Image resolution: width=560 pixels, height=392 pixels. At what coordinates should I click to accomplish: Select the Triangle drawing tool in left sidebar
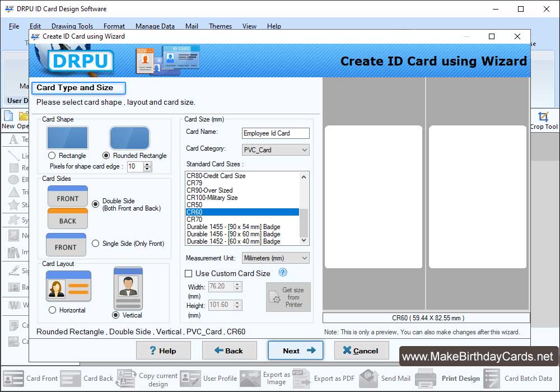[x=13, y=192]
